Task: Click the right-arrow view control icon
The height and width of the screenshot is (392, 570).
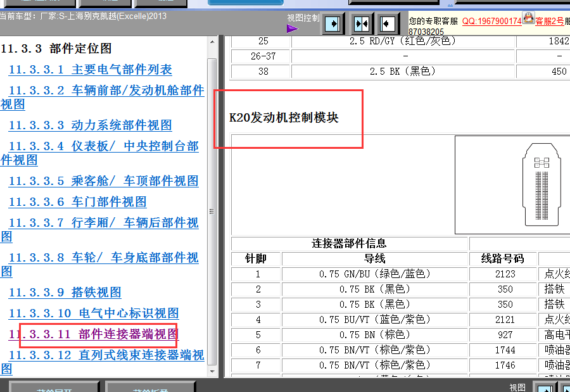Action: tap(332, 24)
